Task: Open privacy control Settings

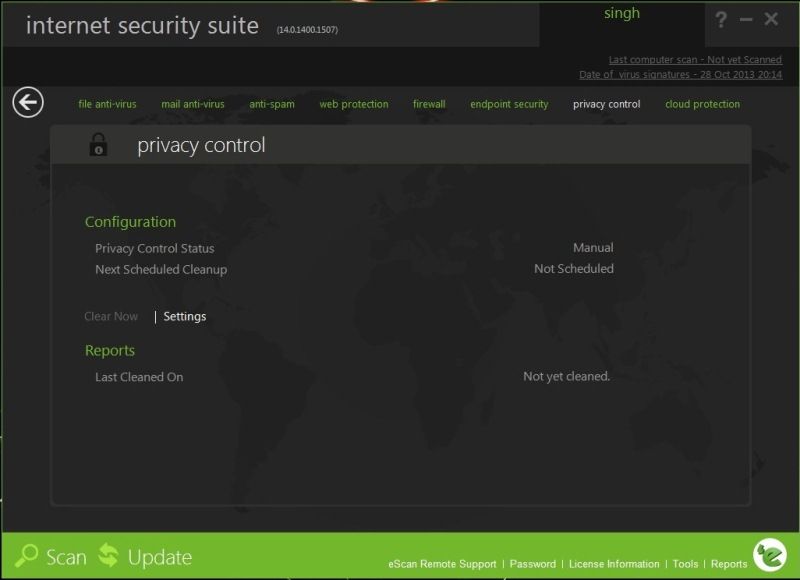Action: (185, 316)
